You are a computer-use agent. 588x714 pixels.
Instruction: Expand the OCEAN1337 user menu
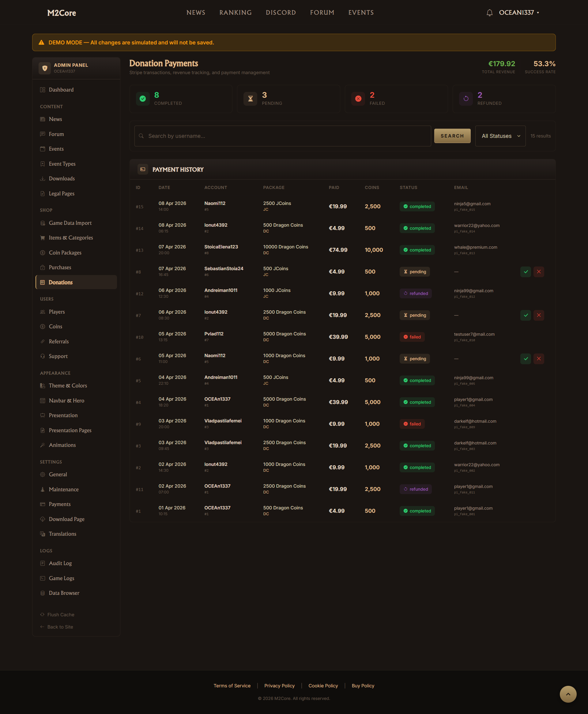coord(518,13)
